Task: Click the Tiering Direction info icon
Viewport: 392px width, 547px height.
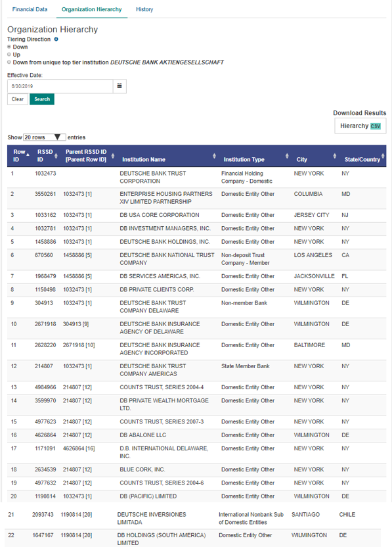Action: pos(56,39)
